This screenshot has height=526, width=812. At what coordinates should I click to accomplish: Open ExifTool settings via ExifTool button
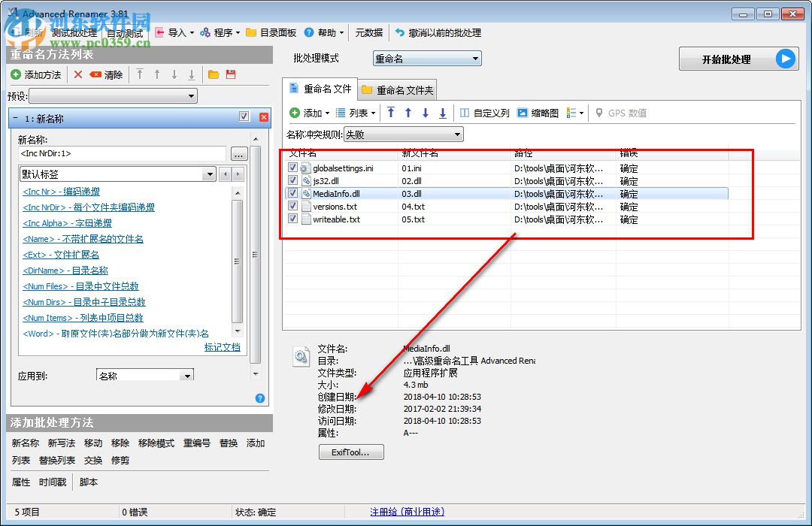351,452
